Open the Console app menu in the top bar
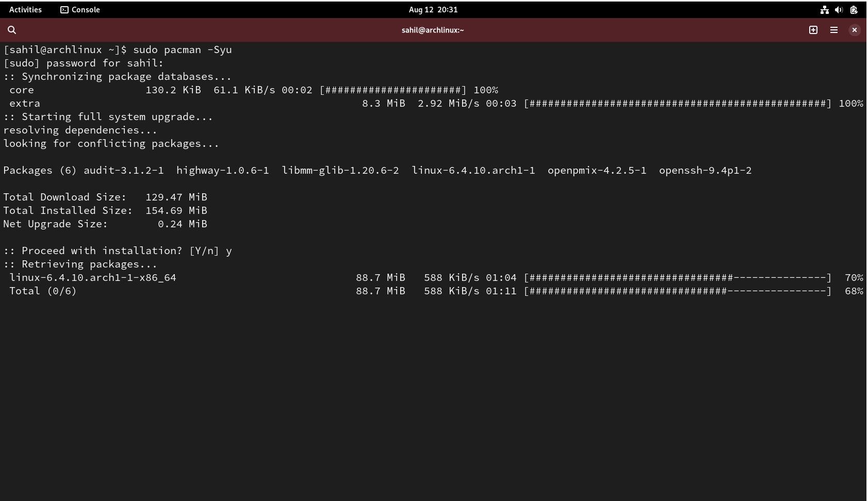The width and height of the screenshot is (868, 501). pos(85,9)
